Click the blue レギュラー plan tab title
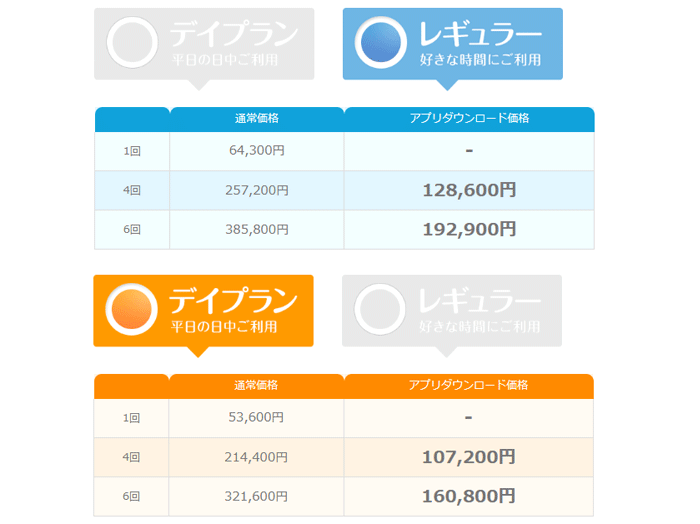 click(480, 34)
